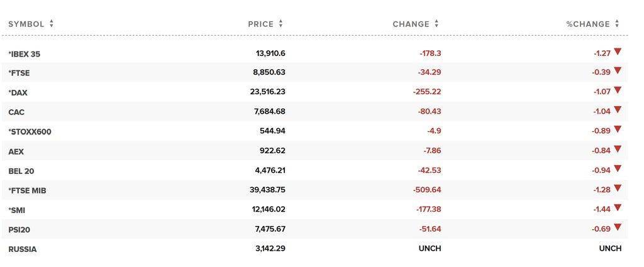Open the *FTSE symbol link

(19, 73)
